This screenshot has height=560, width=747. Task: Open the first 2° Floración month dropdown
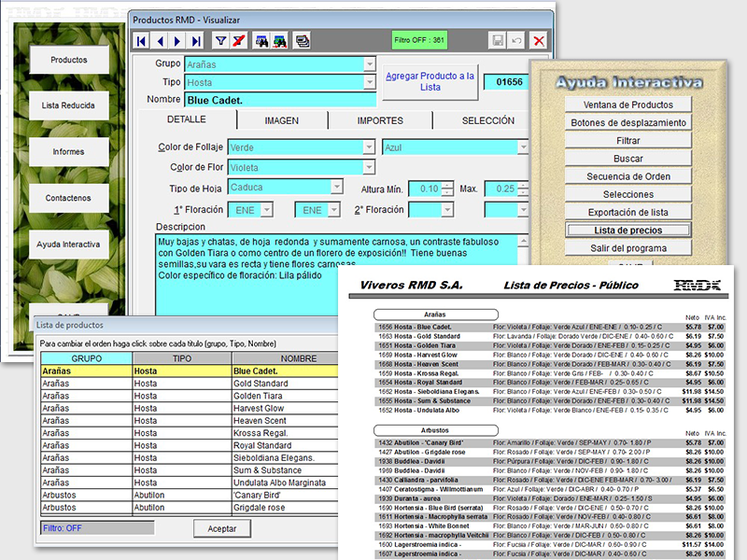(x=447, y=209)
